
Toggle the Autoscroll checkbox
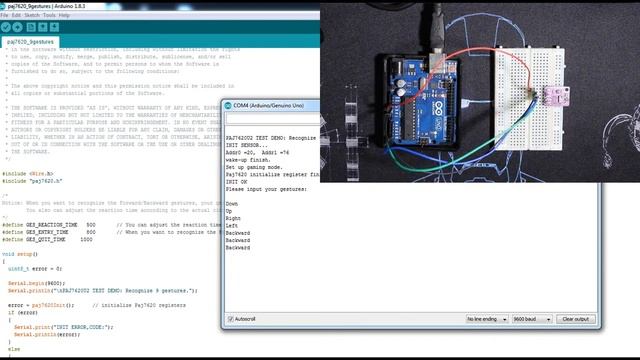[x=231, y=319]
